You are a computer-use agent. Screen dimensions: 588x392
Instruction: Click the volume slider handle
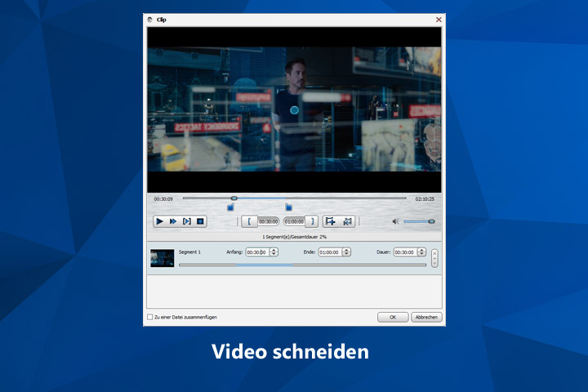[432, 221]
